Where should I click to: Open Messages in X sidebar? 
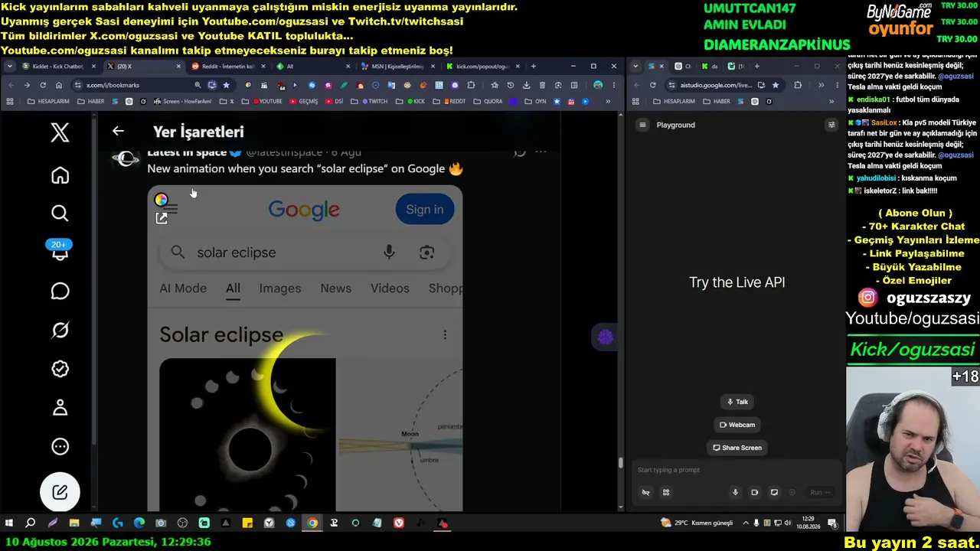pyautogui.click(x=60, y=292)
